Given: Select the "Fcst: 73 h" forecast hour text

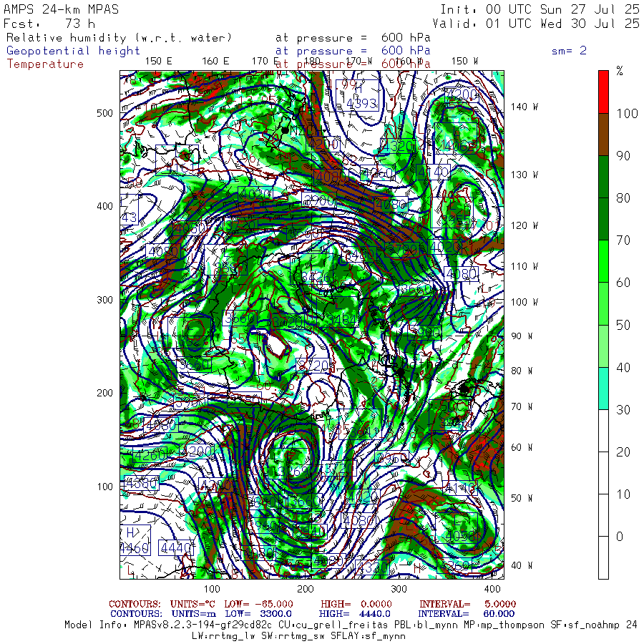Looking at the screenshot, I should (49, 24).
